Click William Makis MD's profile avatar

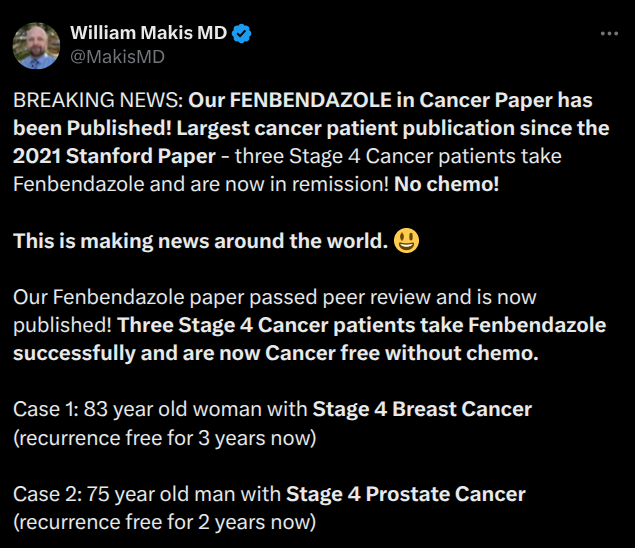(35, 45)
